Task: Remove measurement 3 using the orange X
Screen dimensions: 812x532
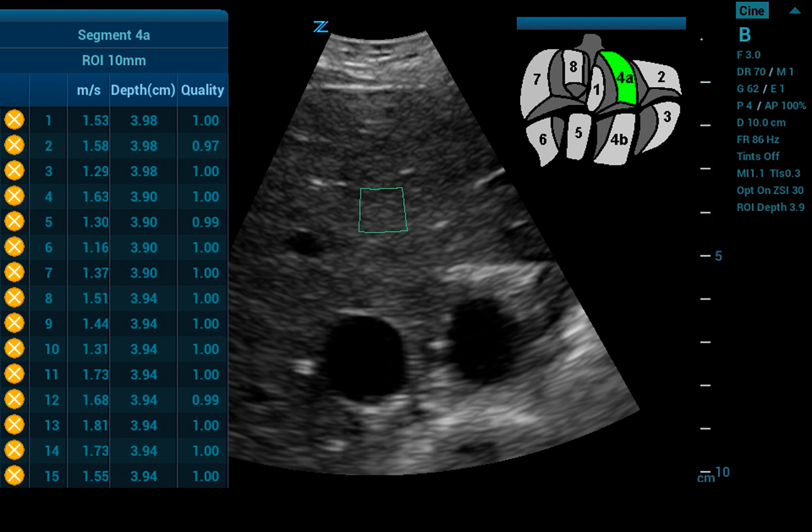Action: pos(14,171)
